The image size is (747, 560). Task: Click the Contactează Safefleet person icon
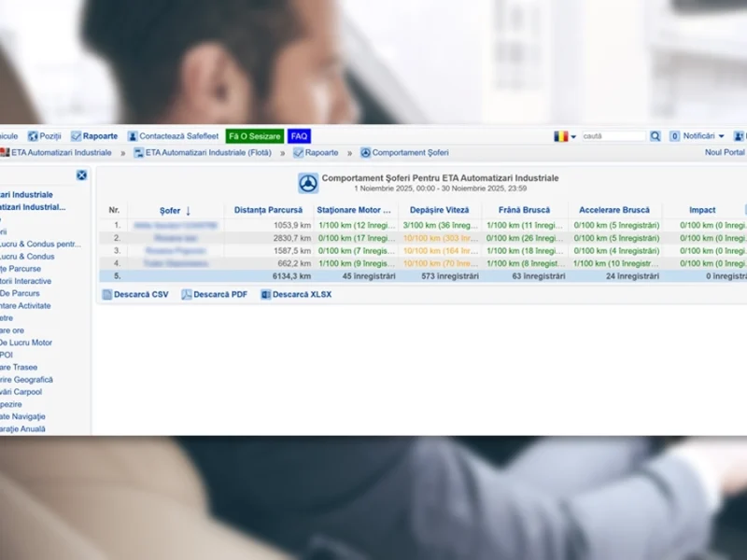click(x=133, y=136)
